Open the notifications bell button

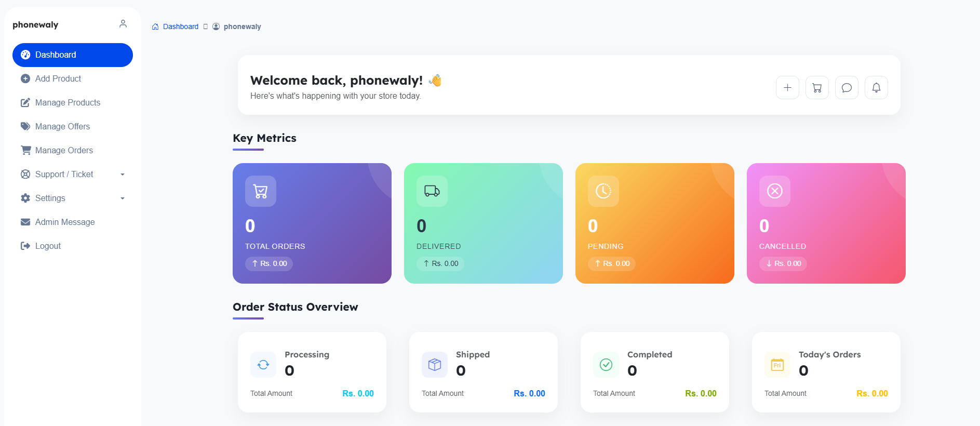click(876, 88)
